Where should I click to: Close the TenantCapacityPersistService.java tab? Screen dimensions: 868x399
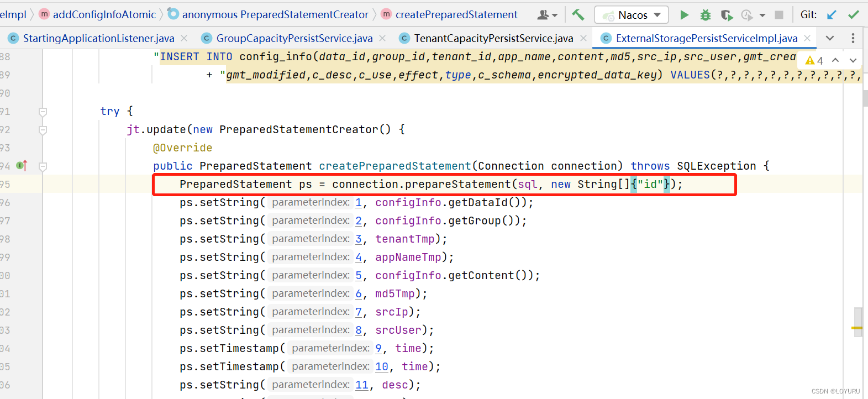583,38
